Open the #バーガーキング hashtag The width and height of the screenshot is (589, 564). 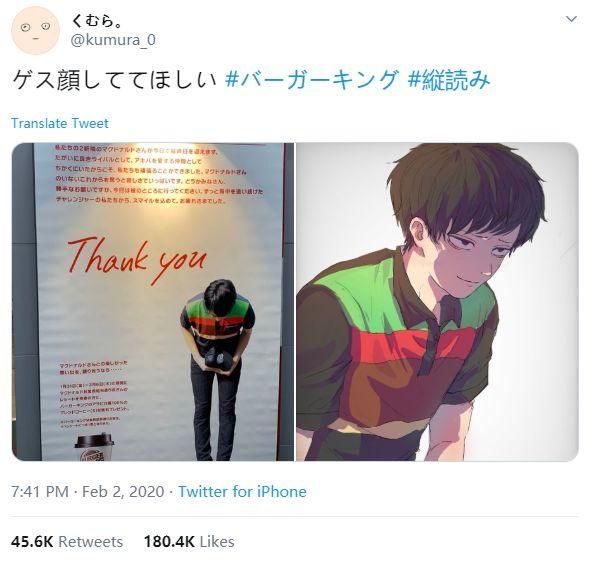[311, 80]
